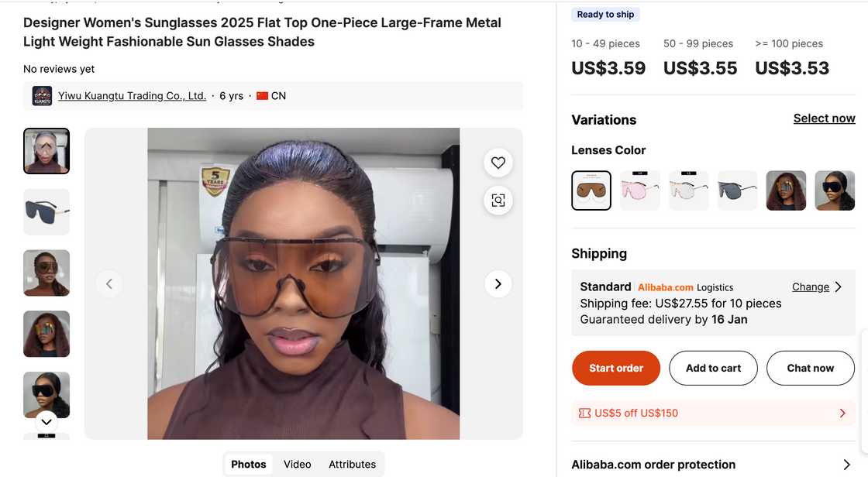The image size is (868, 477).
Task: Go to previous product photo arrow
Action: tap(109, 284)
